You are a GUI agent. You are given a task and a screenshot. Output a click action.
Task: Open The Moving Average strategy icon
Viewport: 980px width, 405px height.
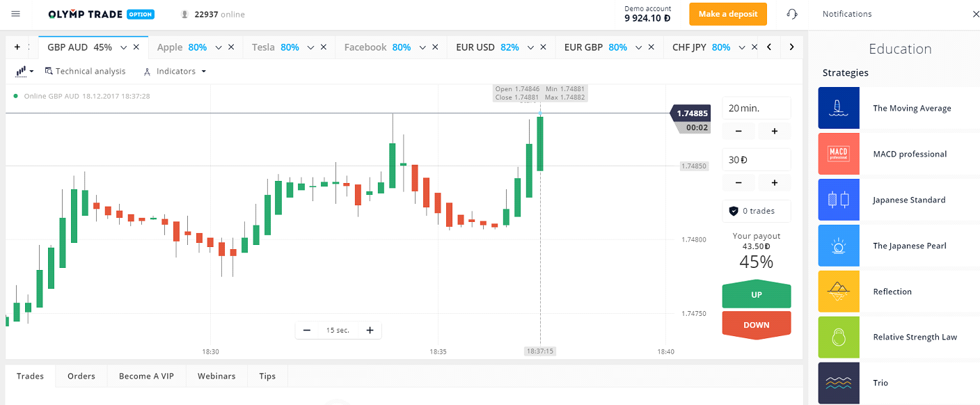click(x=839, y=108)
